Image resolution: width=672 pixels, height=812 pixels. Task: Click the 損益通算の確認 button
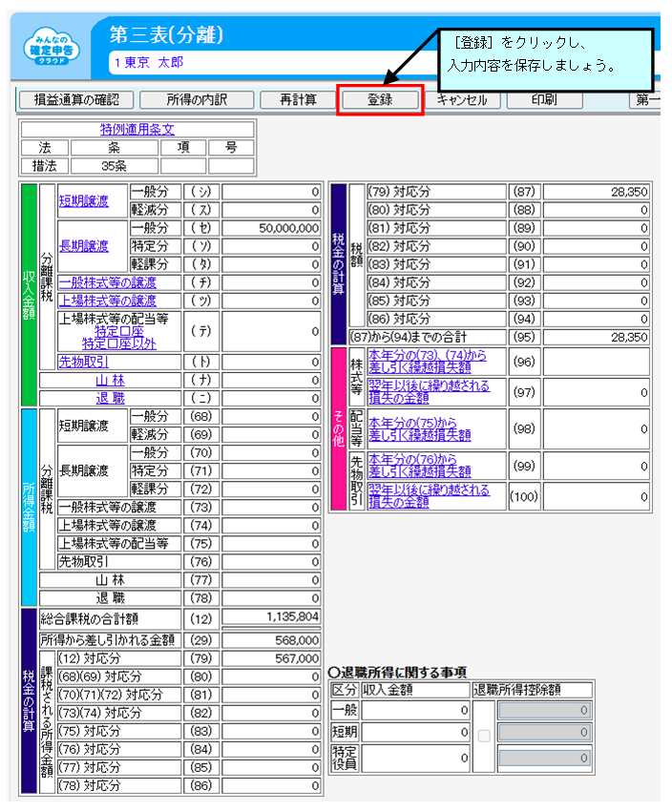point(76,99)
